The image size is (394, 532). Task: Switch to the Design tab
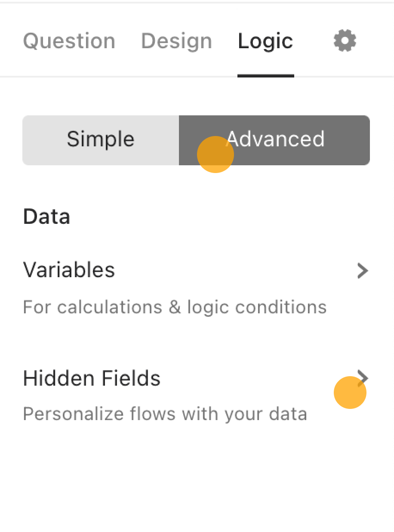click(x=177, y=41)
